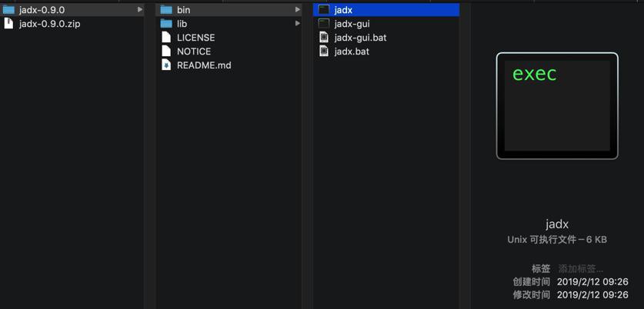Click the NOTICE document icon
The width and height of the screenshot is (644, 309).
point(166,51)
